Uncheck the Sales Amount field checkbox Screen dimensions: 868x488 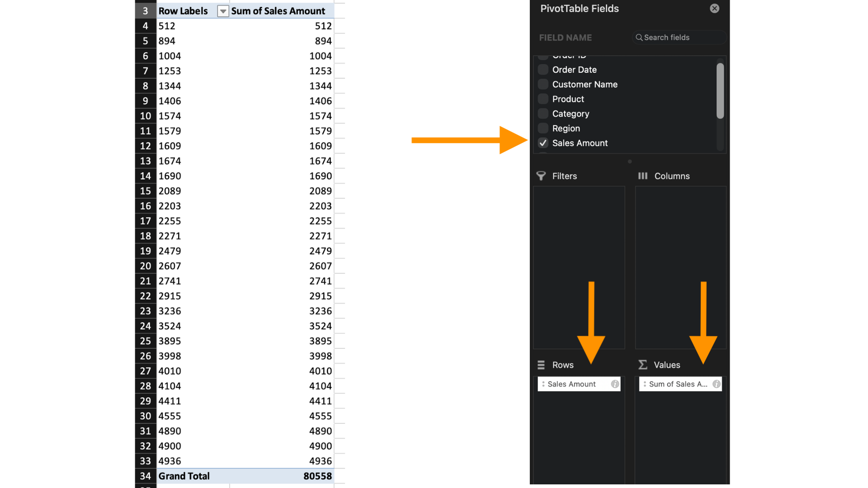click(543, 143)
